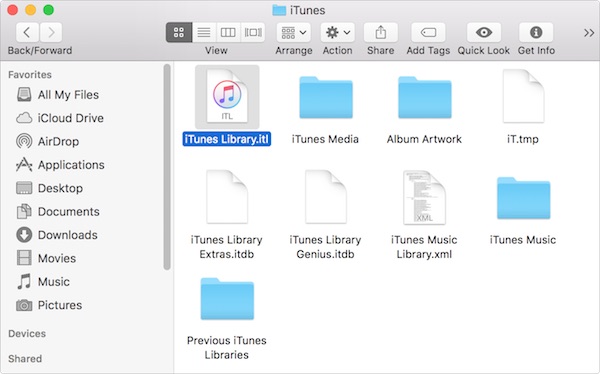The image size is (600, 374).
Task: Click the 'Album Artwork' name label
Action: (x=424, y=139)
